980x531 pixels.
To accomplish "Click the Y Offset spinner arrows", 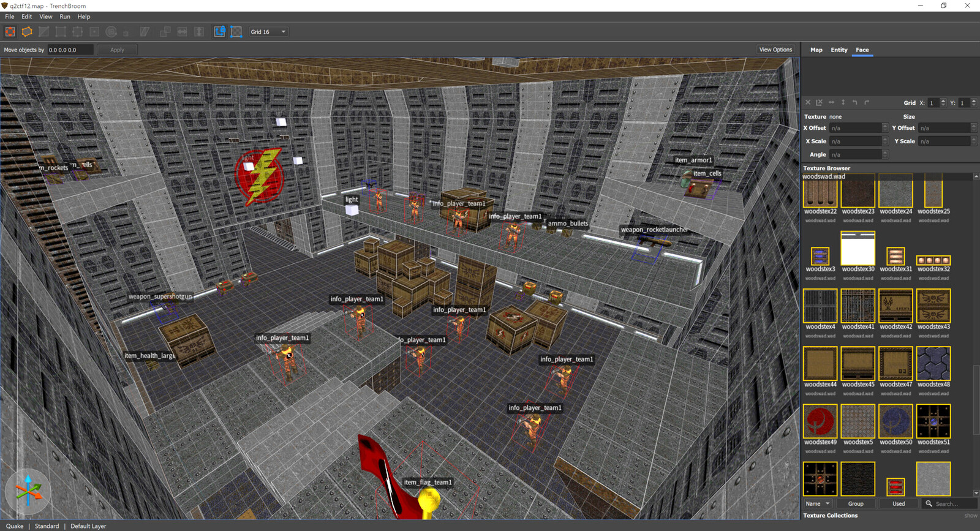I will point(974,128).
